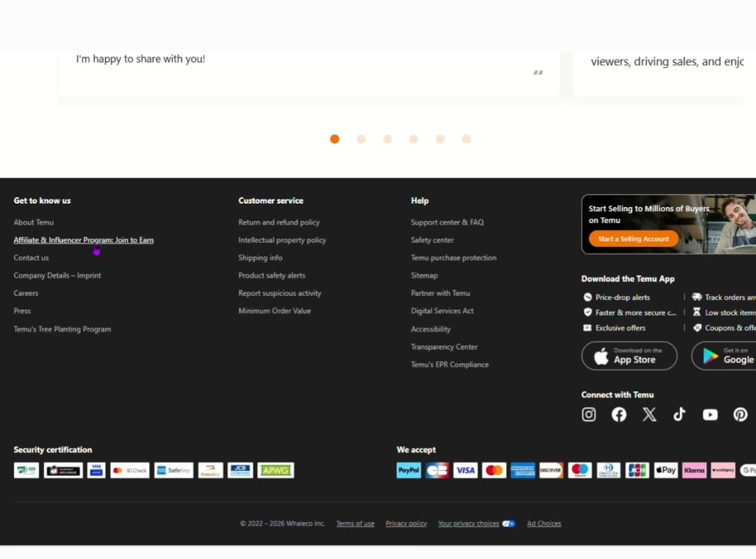Open Partner with Temu link
This screenshot has width=756, height=559.
coord(441,293)
